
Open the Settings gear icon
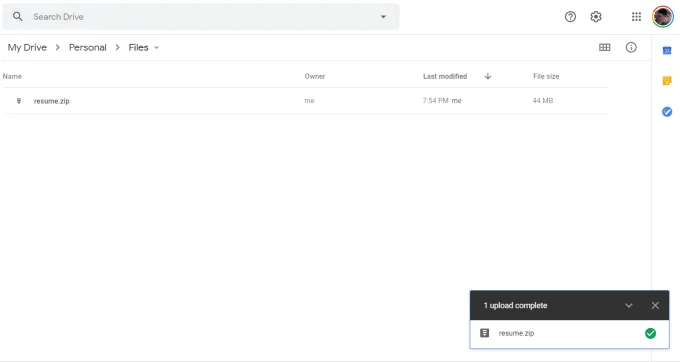[x=596, y=16]
